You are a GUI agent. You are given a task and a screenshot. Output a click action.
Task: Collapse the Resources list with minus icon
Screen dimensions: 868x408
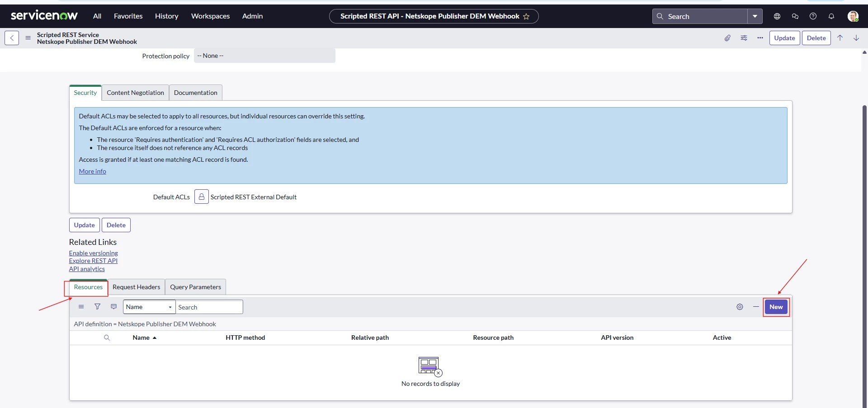point(756,307)
